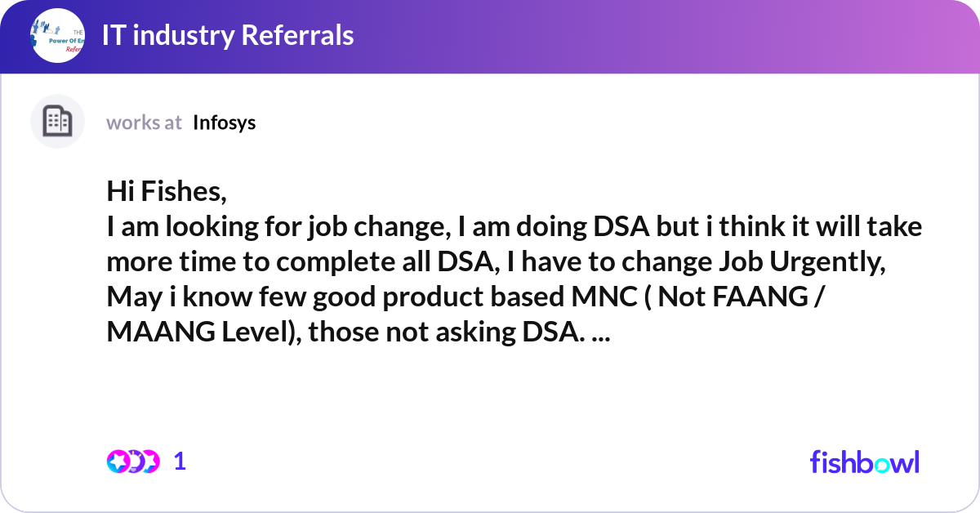Open the poster's building placeholder avatar
This screenshot has height=513, width=980.
coord(57,122)
